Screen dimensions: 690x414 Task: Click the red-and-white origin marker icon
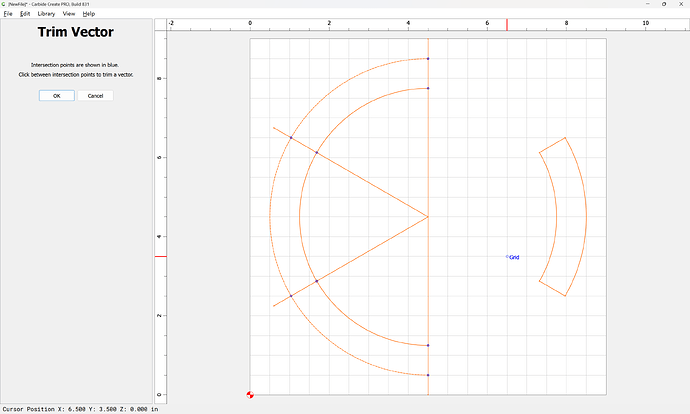click(250, 394)
